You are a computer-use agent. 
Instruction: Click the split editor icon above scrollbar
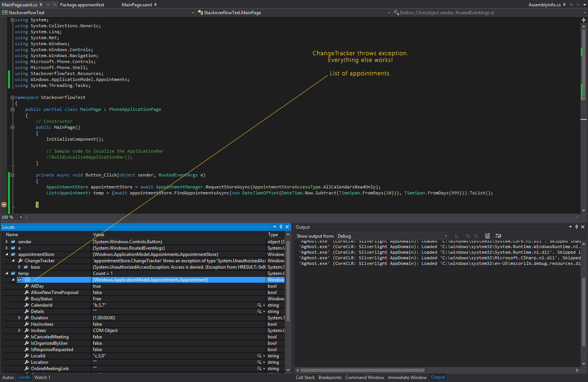click(584, 20)
